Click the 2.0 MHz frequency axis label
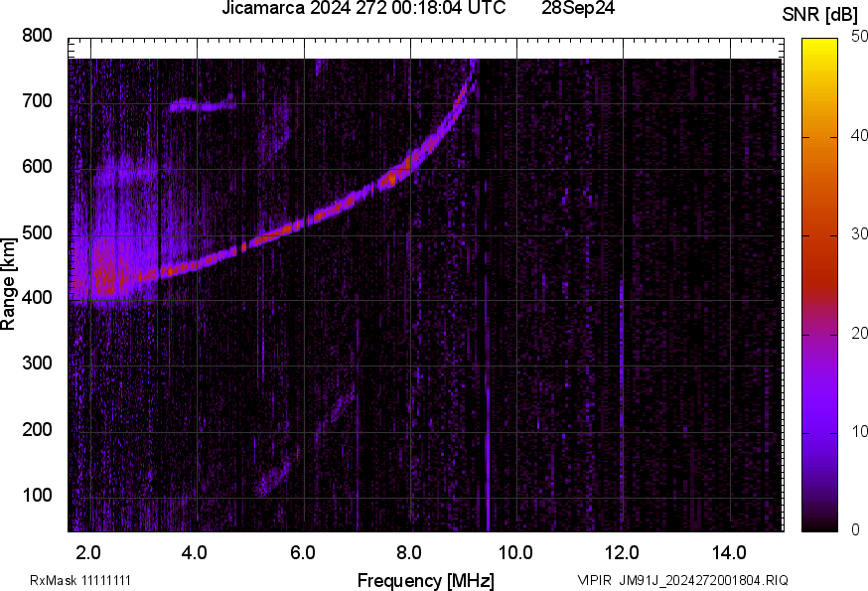Image resolution: width=868 pixels, height=591 pixels. 88,552
